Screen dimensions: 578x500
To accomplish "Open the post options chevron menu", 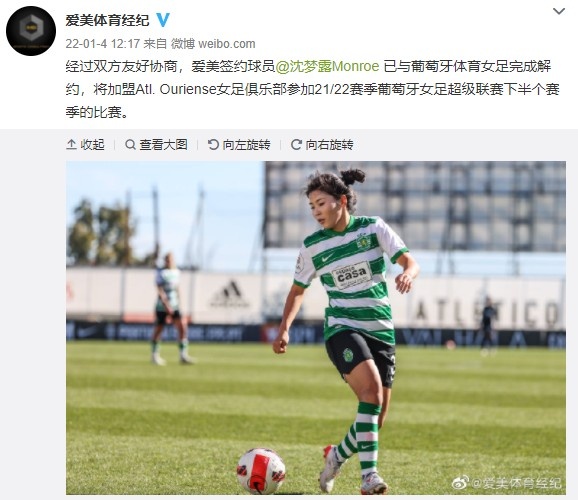I will pyautogui.click(x=559, y=11).
